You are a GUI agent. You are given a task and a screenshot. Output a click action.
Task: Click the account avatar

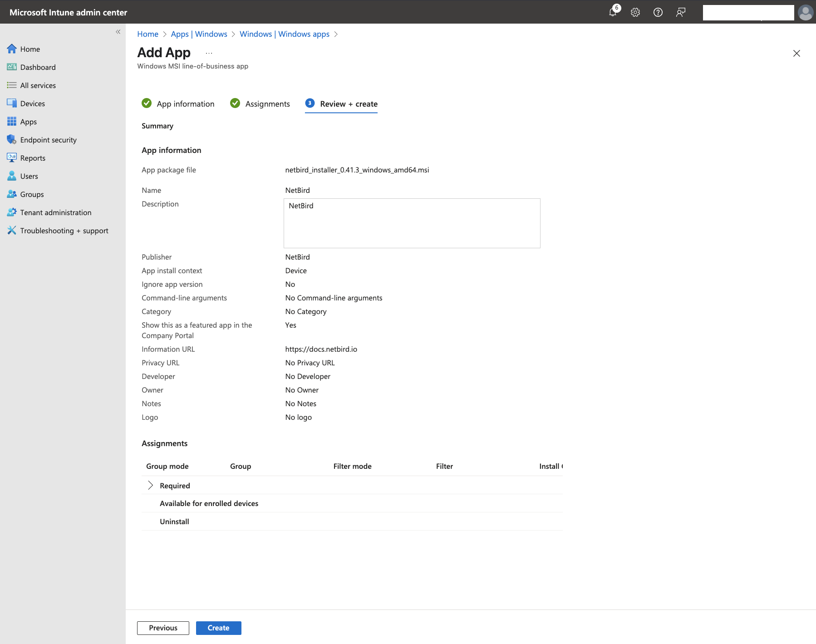click(805, 12)
